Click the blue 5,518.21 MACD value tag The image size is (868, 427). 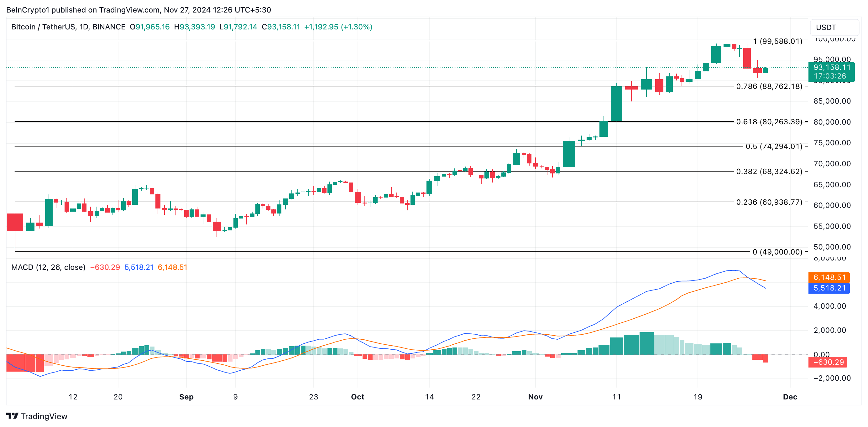pos(829,288)
